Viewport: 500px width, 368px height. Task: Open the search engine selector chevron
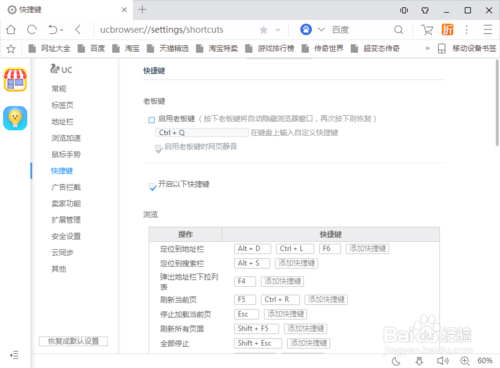(x=321, y=30)
